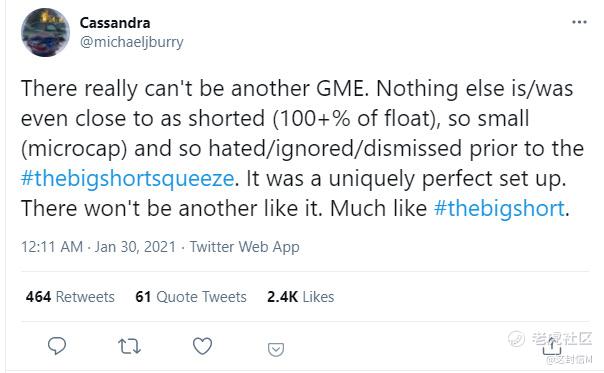
Task: Open hashtag #thebigshortsqueeze
Action: pyautogui.click(x=128, y=179)
